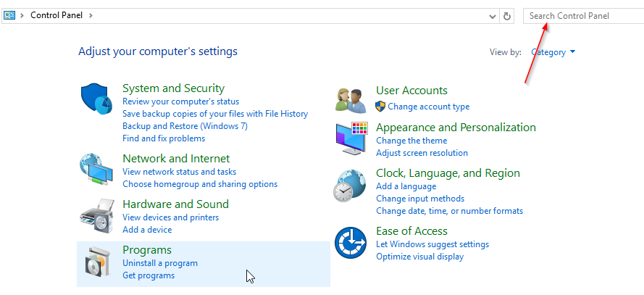The height and width of the screenshot is (295, 644).
Task: Click the Clock, Language, and Region icon
Action: [349, 186]
